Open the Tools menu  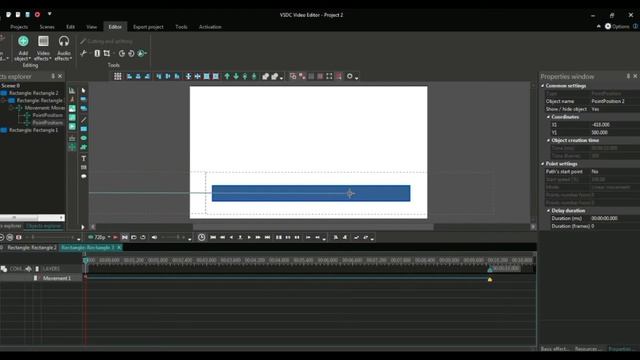pyautogui.click(x=181, y=27)
